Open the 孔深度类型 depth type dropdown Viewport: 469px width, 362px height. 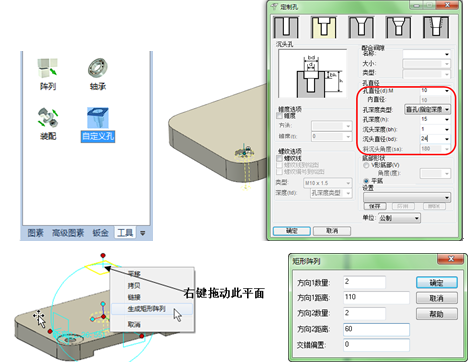447,109
